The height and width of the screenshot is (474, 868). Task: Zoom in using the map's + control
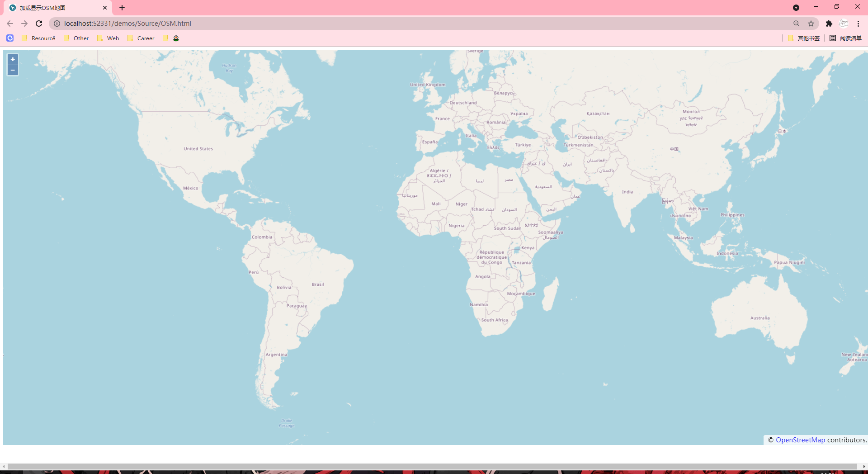(12, 59)
